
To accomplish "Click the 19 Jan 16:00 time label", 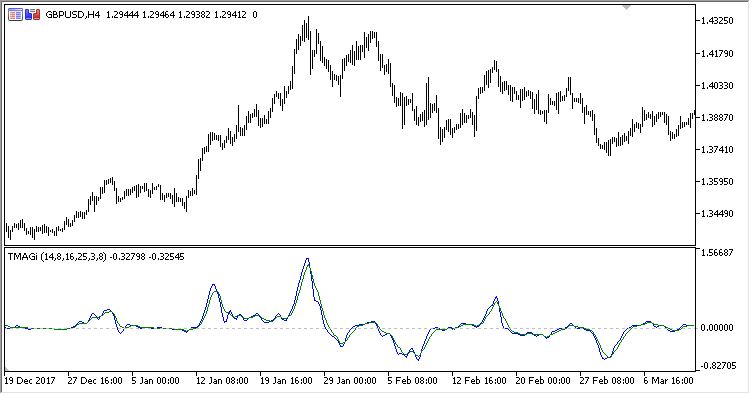I will [x=286, y=381].
